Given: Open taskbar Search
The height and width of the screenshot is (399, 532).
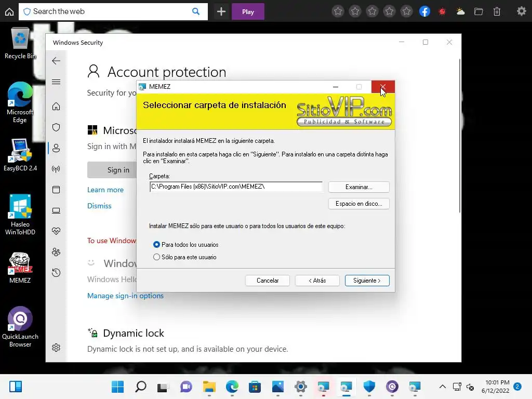Looking at the screenshot, I should pyautogui.click(x=140, y=387).
